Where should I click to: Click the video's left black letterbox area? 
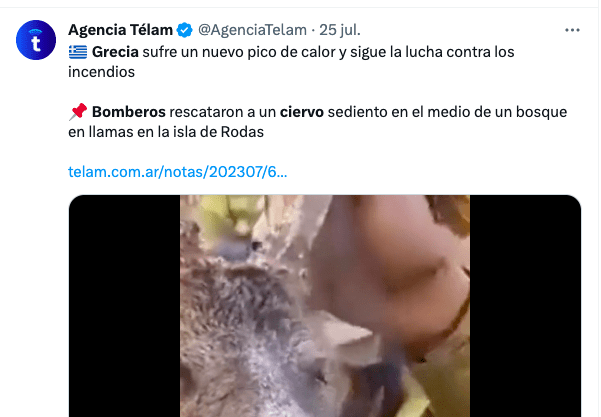(x=124, y=306)
